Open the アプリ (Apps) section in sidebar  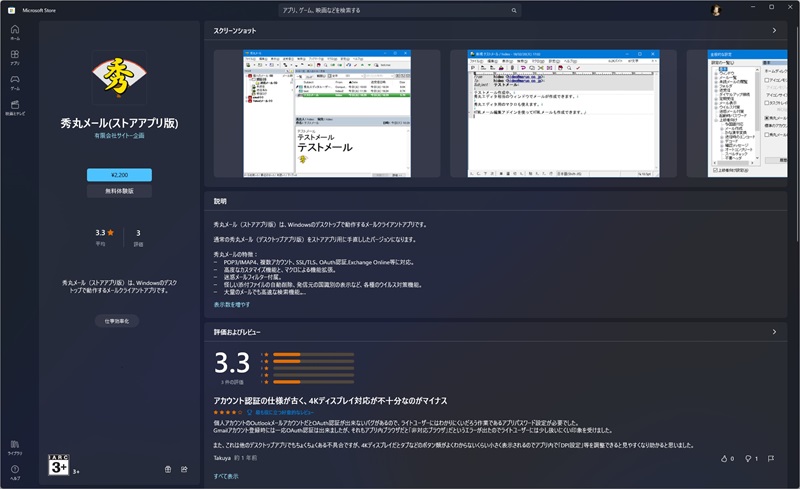(x=15, y=57)
